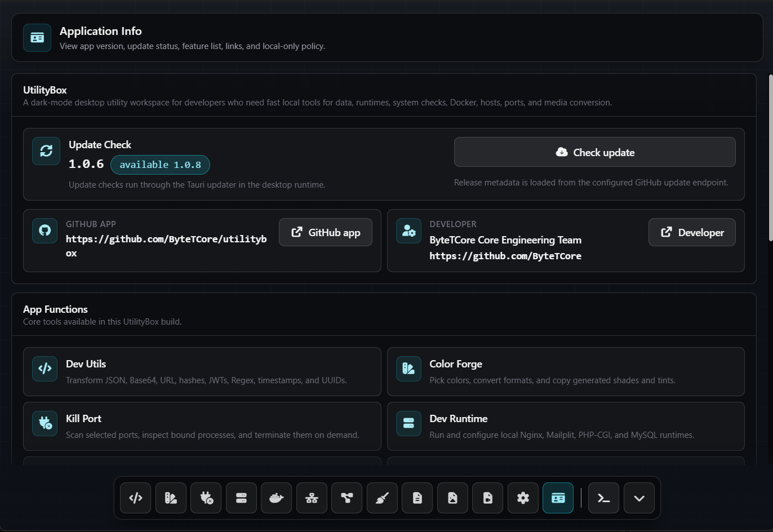Click the Update Check refresh icon
Screen dimensions: 773x532
pos(46,151)
